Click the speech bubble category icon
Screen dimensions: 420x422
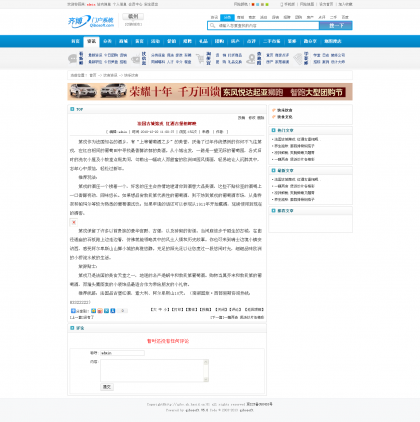72,59
